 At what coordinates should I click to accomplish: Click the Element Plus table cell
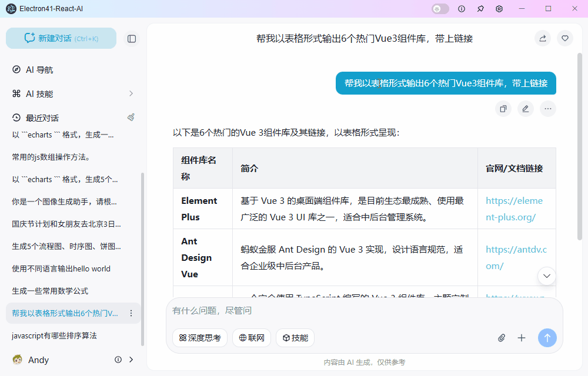pyautogui.click(x=203, y=209)
